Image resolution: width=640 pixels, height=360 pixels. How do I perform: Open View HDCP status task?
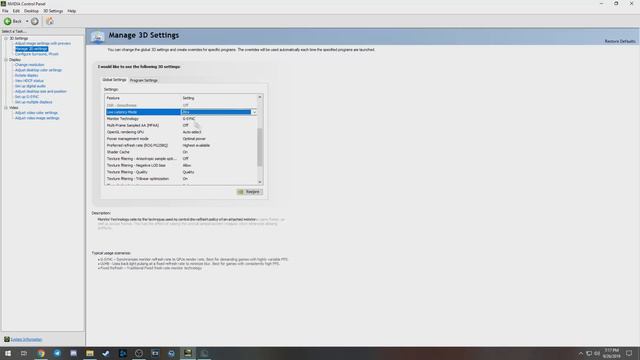29,81
